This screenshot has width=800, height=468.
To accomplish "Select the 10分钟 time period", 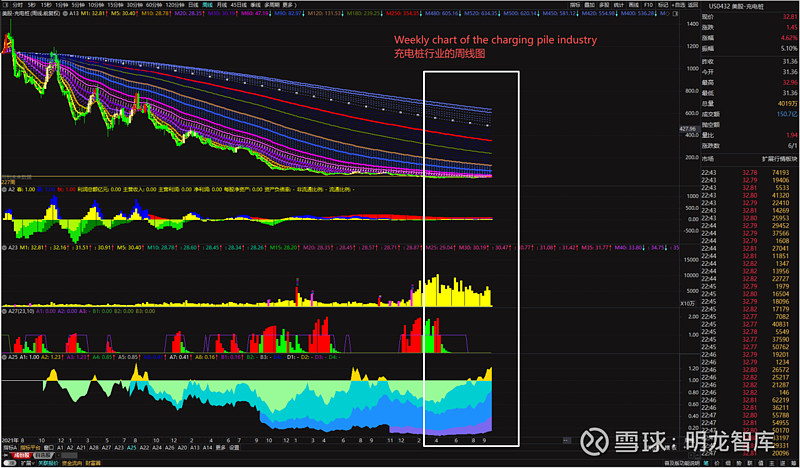I will (96, 5).
